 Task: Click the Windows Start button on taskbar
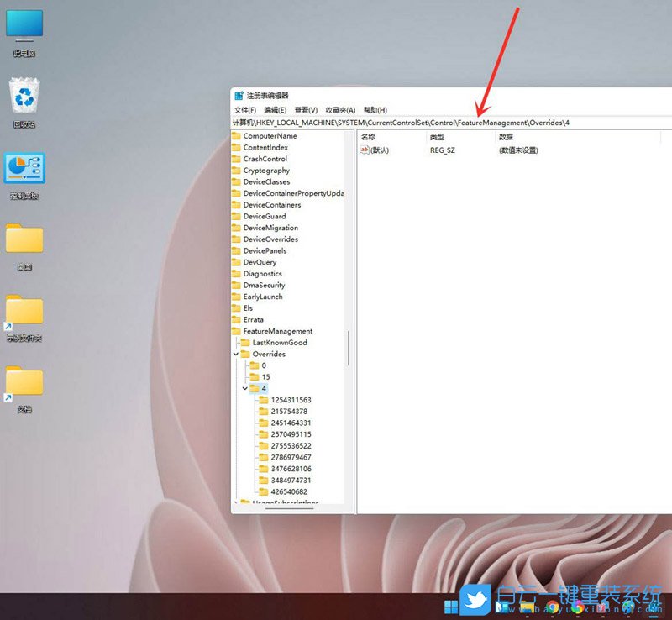pyautogui.click(x=451, y=606)
